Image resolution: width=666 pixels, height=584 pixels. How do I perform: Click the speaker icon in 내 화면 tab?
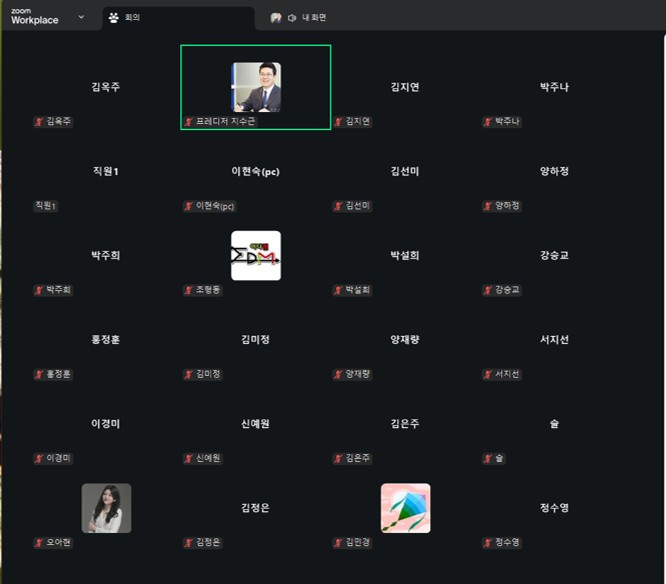[292, 18]
